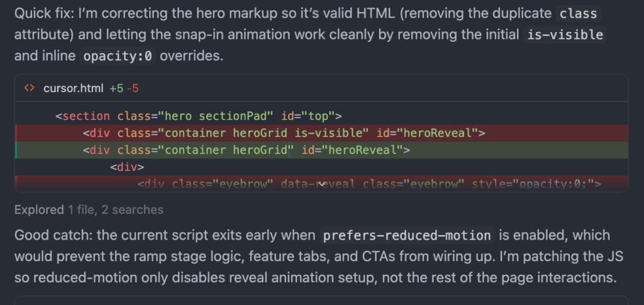Viewport: 644px width, 305px height.
Task: Click the eyebrow div removed diff line
Action: tap(370, 184)
